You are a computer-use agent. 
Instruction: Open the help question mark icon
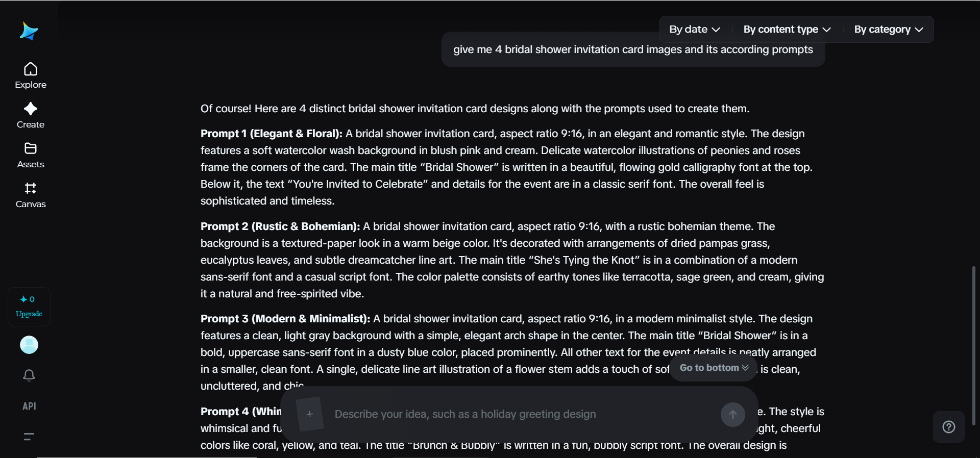pos(949,427)
